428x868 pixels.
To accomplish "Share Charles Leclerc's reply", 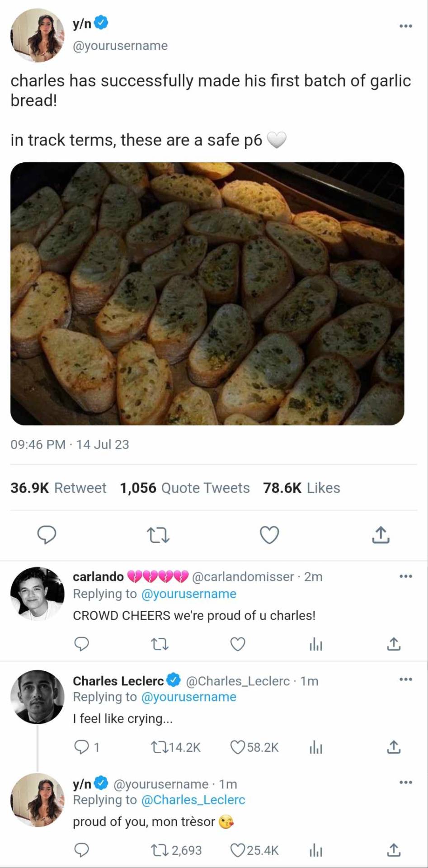I will click(x=394, y=747).
